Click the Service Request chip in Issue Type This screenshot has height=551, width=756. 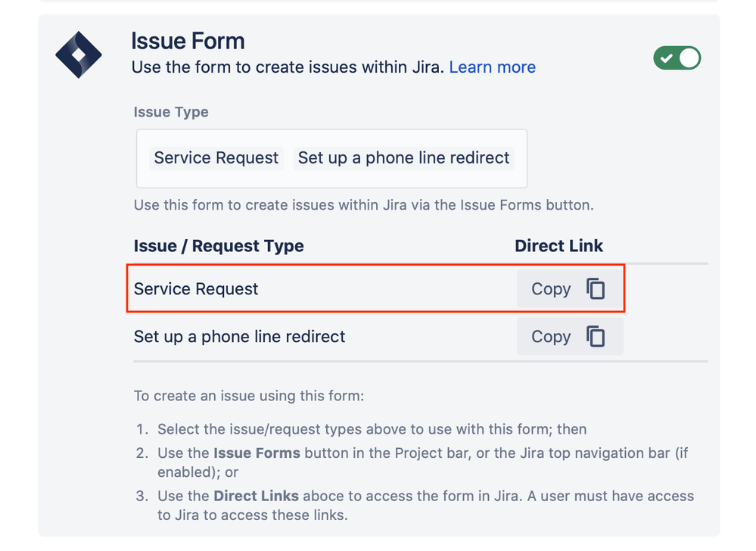216,158
